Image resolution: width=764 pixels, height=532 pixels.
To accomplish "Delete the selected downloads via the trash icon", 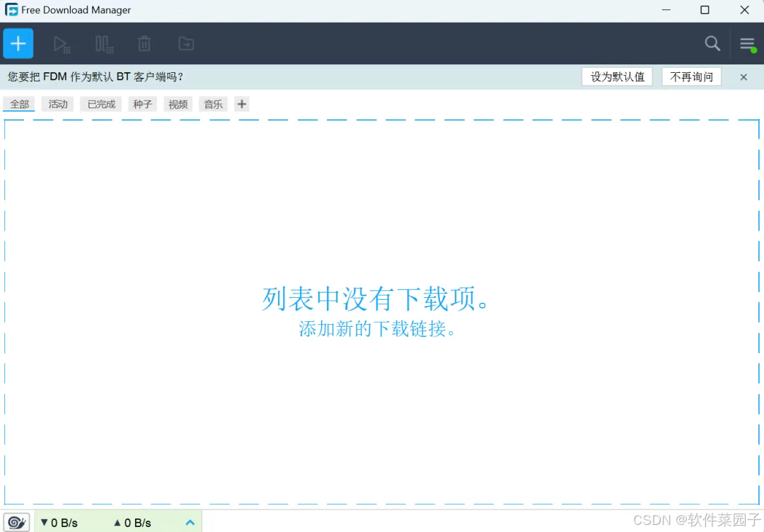I will coord(144,44).
